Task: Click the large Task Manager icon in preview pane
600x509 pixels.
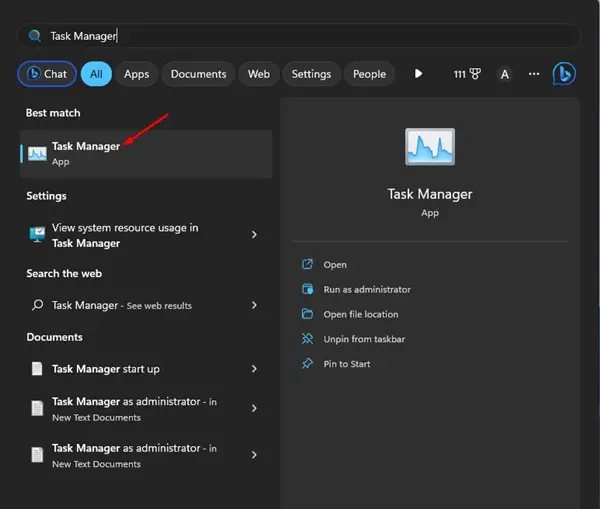Action: point(430,147)
